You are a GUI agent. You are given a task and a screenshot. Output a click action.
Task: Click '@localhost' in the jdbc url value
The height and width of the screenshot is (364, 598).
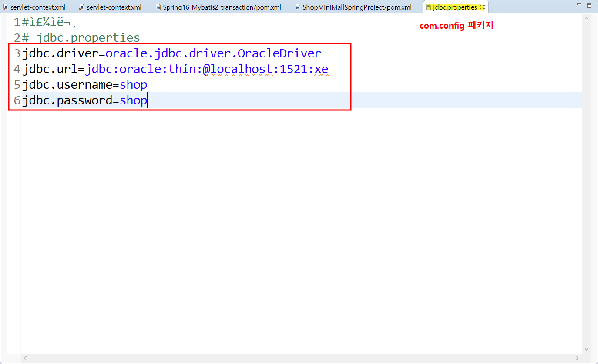(238, 69)
